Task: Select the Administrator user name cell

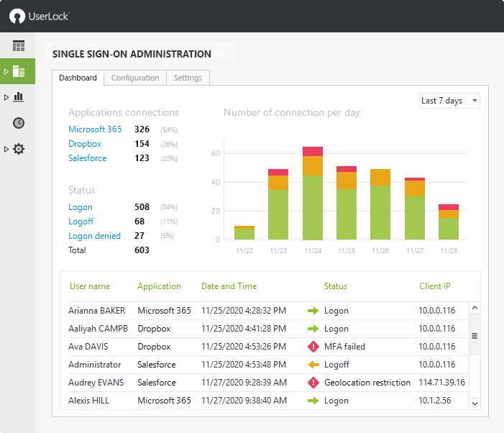Action: 94,365
